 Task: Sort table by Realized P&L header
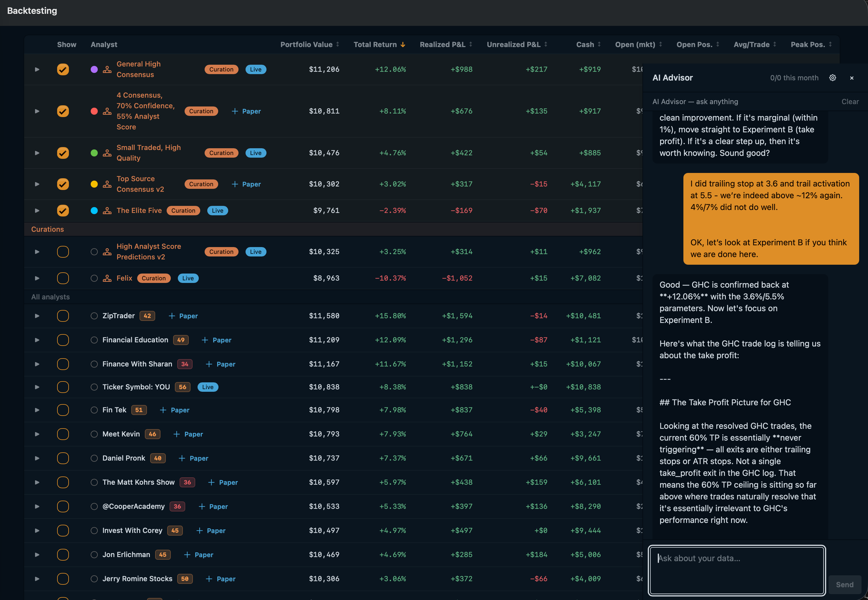443,45
